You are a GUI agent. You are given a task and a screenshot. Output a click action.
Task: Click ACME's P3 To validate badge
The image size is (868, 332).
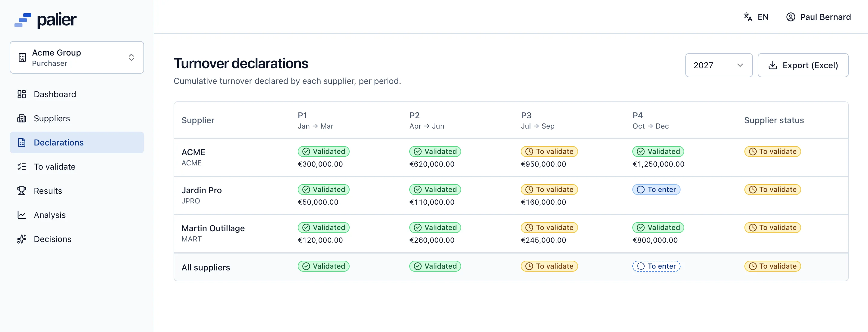(x=549, y=152)
